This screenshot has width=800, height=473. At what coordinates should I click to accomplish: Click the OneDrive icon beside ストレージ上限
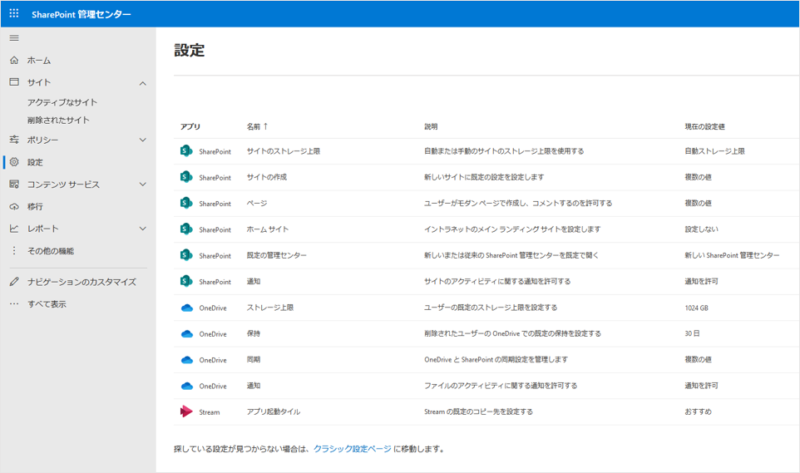tap(185, 307)
